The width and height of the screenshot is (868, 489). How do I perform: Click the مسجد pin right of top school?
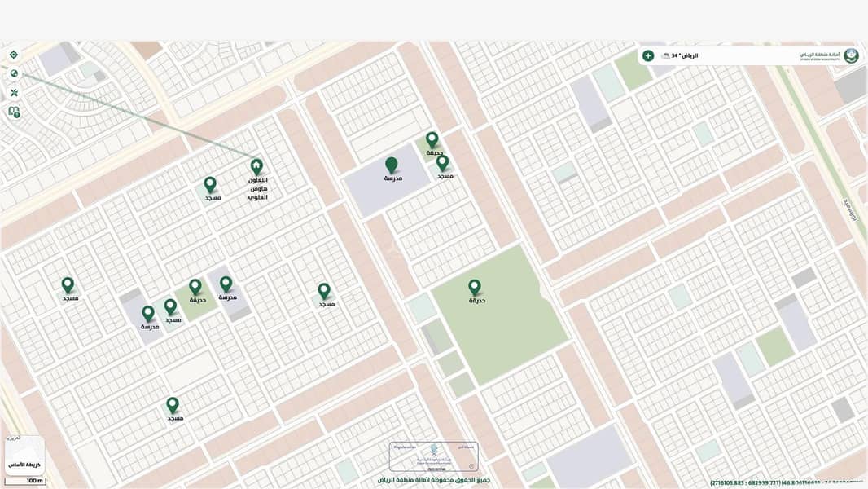[x=442, y=163]
